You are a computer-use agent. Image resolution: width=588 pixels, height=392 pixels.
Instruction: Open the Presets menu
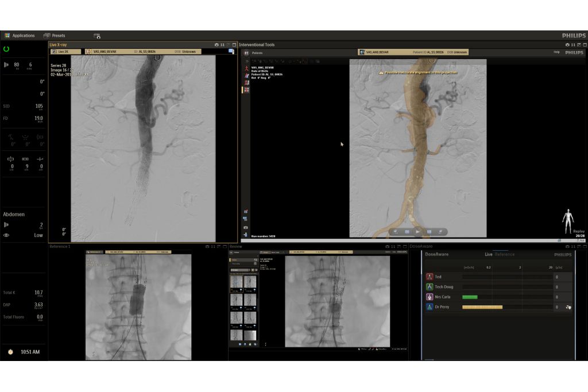pyautogui.click(x=55, y=36)
